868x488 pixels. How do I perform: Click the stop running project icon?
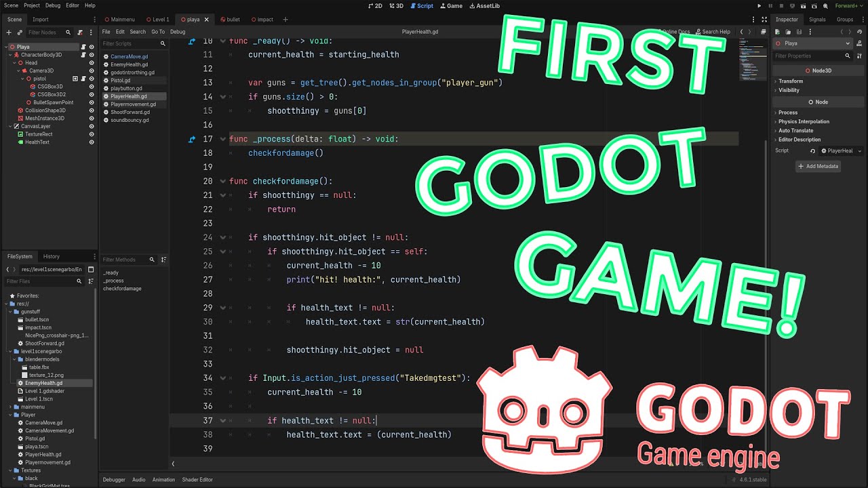[783, 5]
